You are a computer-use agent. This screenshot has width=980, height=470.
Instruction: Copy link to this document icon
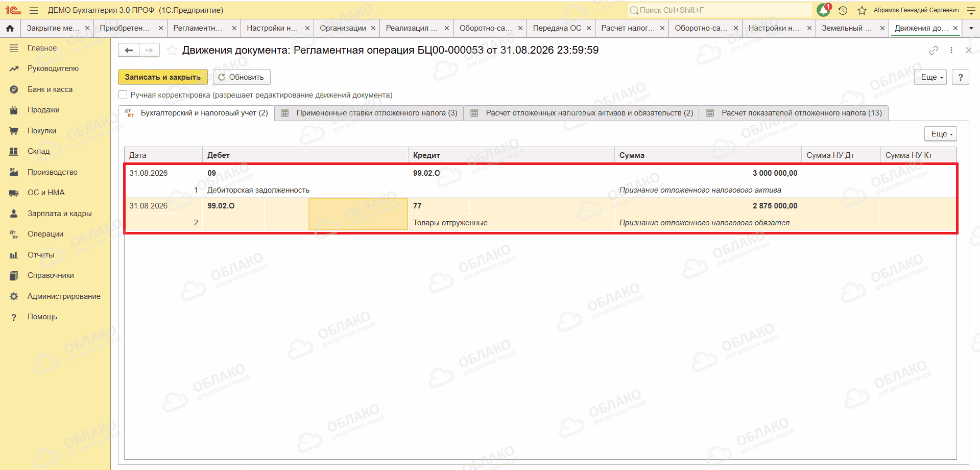[x=934, y=50]
